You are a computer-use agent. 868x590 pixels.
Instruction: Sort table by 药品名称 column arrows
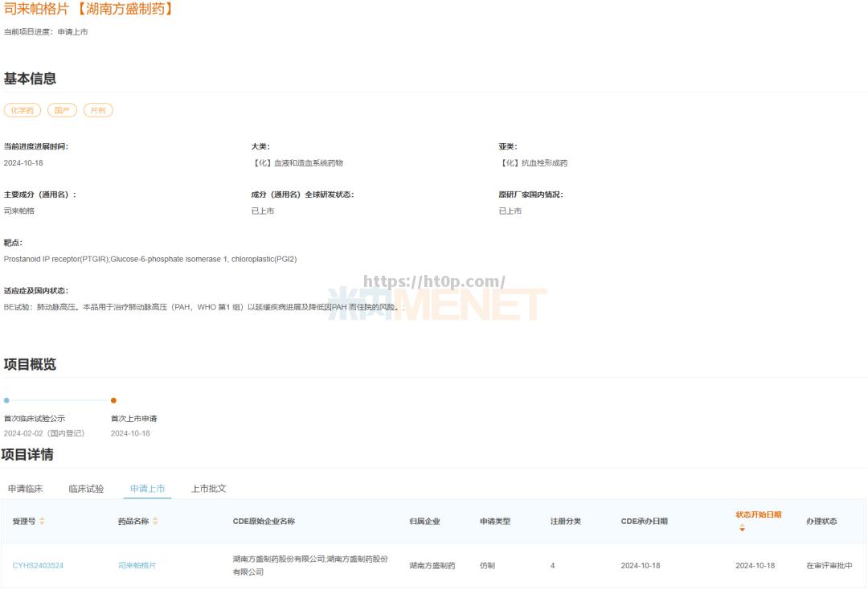pos(155,521)
